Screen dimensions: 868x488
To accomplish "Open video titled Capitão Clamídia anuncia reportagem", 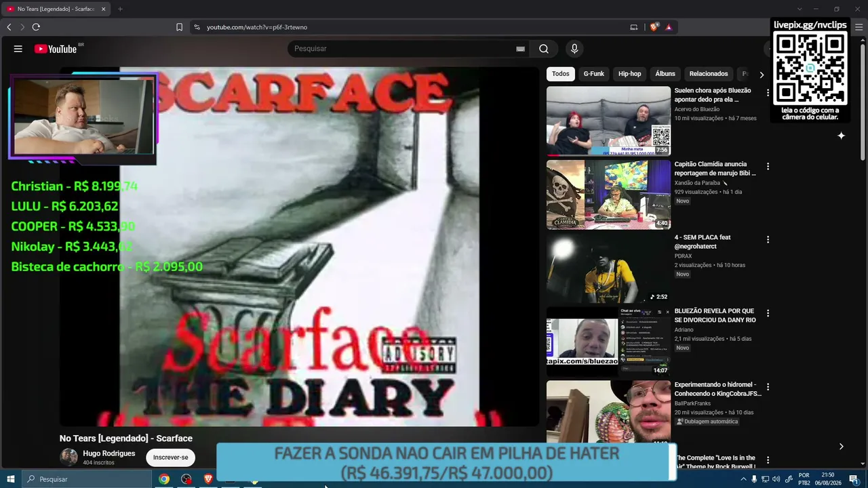I will [x=715, y=169].
